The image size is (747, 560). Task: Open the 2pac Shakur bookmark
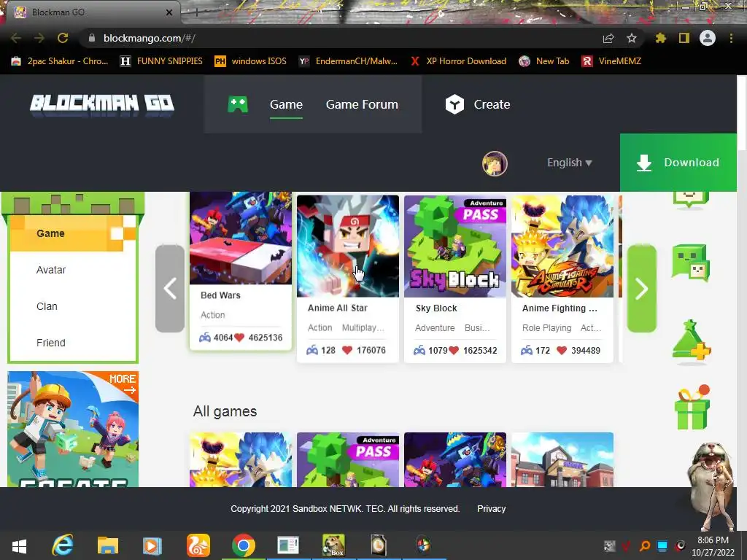pyautogui.click(x=60, y=61)
